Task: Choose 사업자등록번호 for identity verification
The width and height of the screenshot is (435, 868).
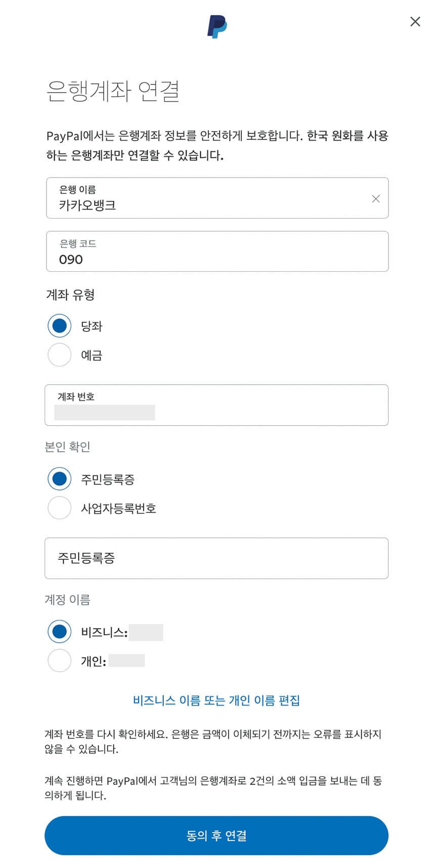Action: [x=59, y=508]
